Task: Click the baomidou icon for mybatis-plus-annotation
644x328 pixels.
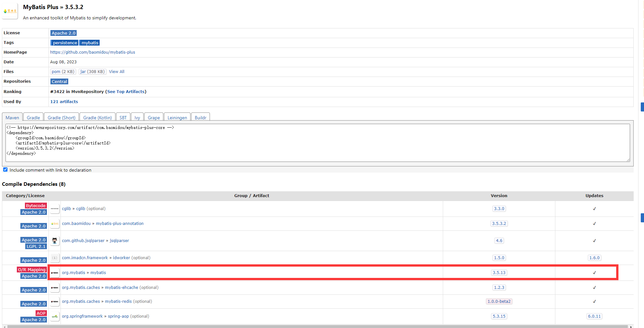Action: coord(55,223)
